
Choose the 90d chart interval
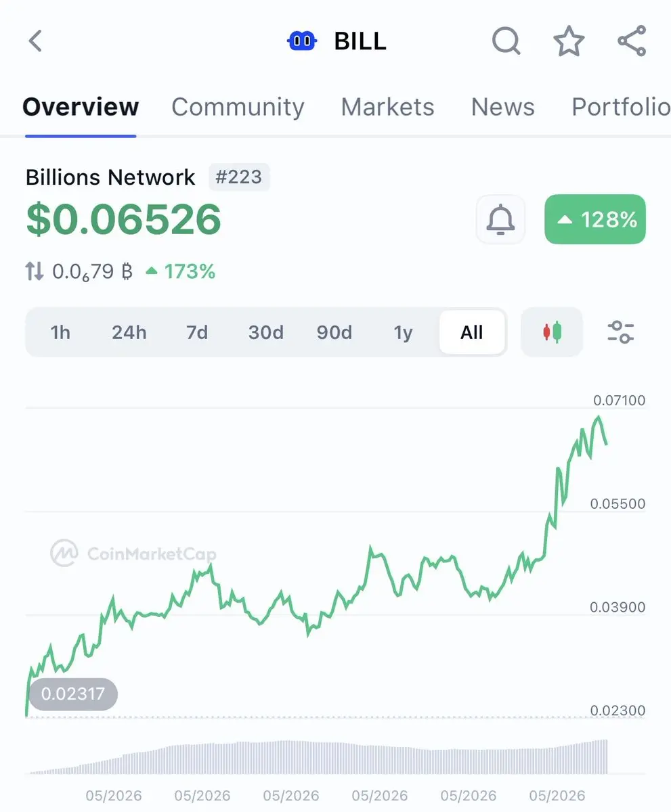[334, 332]
